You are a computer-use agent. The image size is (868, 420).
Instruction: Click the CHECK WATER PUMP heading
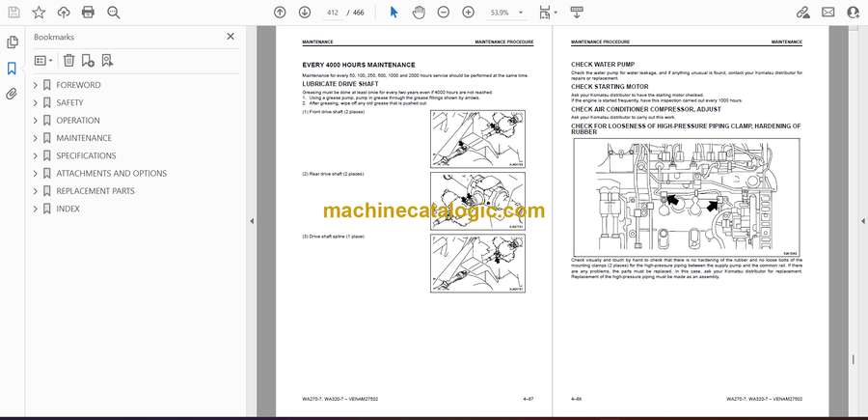603,65
